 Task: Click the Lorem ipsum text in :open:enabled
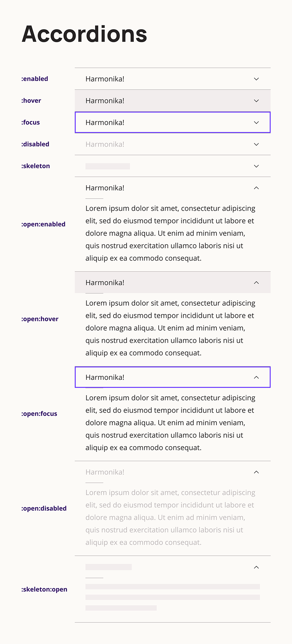pyautogui.click(x=170, y=233)
